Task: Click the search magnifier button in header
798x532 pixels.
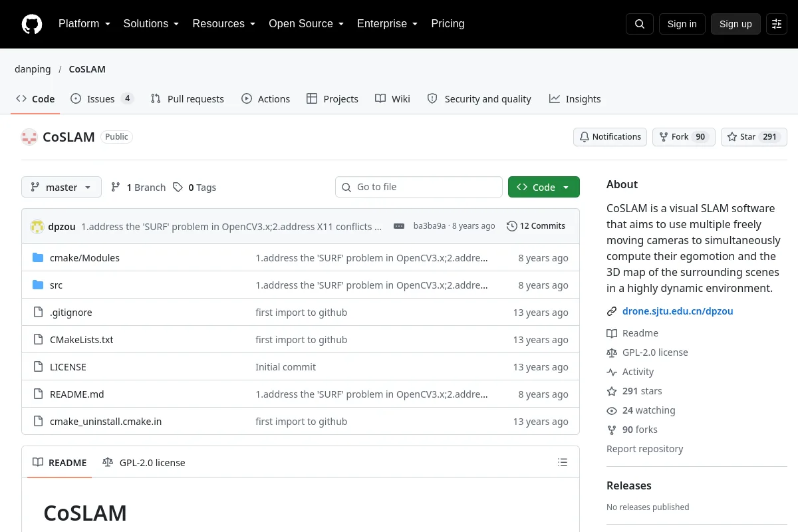Action: 640,24
